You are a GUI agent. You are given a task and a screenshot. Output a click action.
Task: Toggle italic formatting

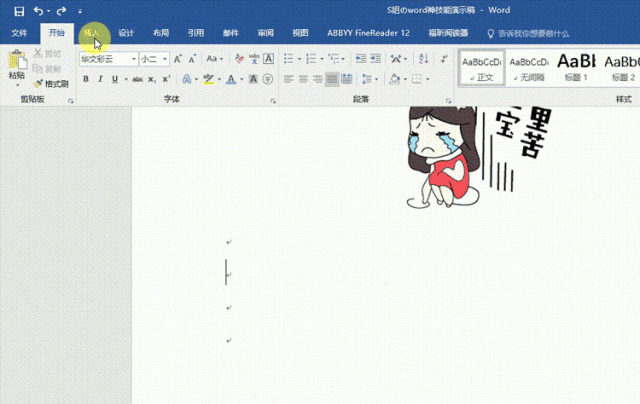click(x=100, y=79)
